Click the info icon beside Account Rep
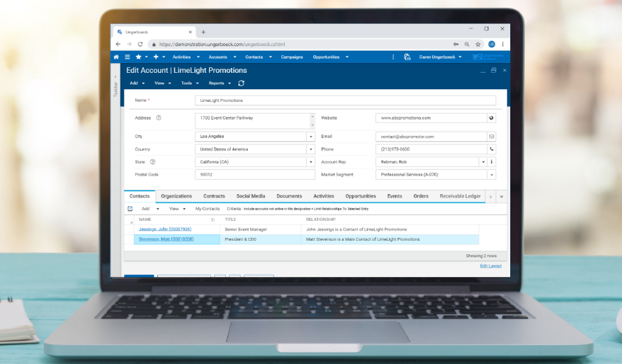 (491, 162)
